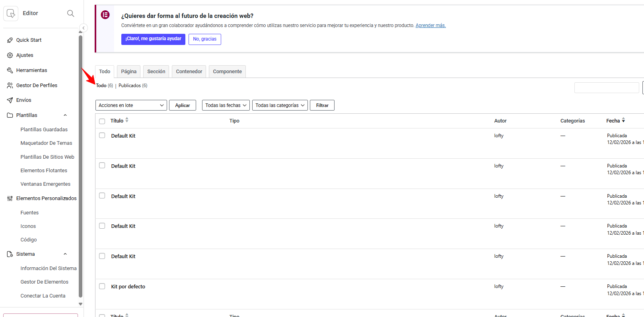Image resolution: width=644 pixels, height=317 pixels.
Task: Select the first Default Kit row checkbox
Action: point(102,136)
